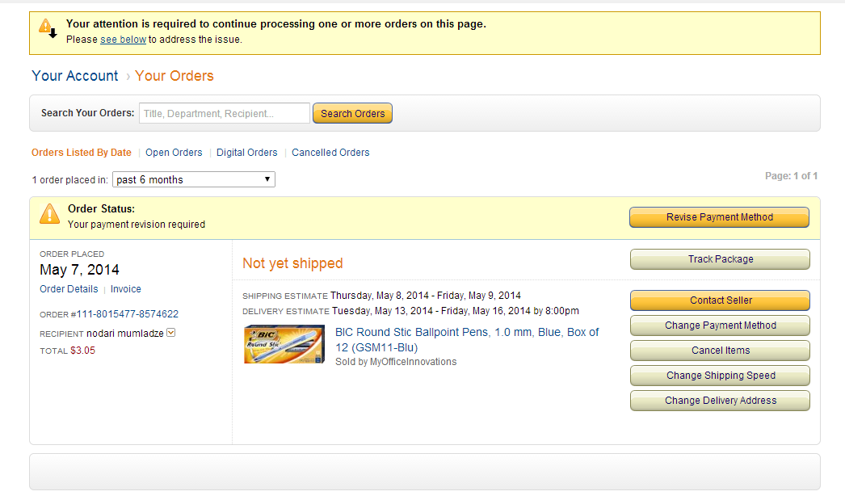
Task: Expand the recipient nodari mumladze dropdown arrow
Action: (x=171, y=333)
